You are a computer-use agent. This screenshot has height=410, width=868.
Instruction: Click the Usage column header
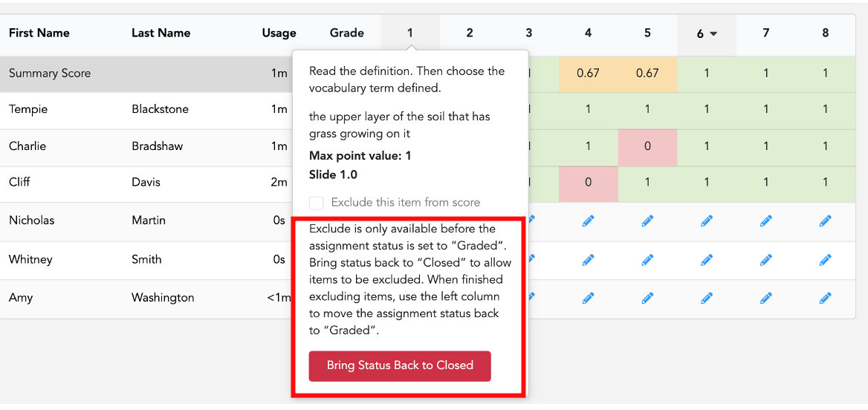(279, 33)
